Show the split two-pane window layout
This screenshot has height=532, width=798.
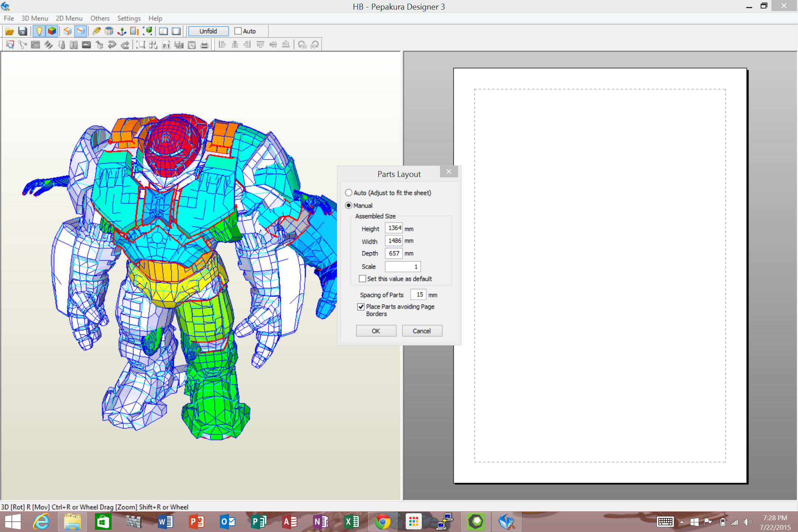[163, 31]
